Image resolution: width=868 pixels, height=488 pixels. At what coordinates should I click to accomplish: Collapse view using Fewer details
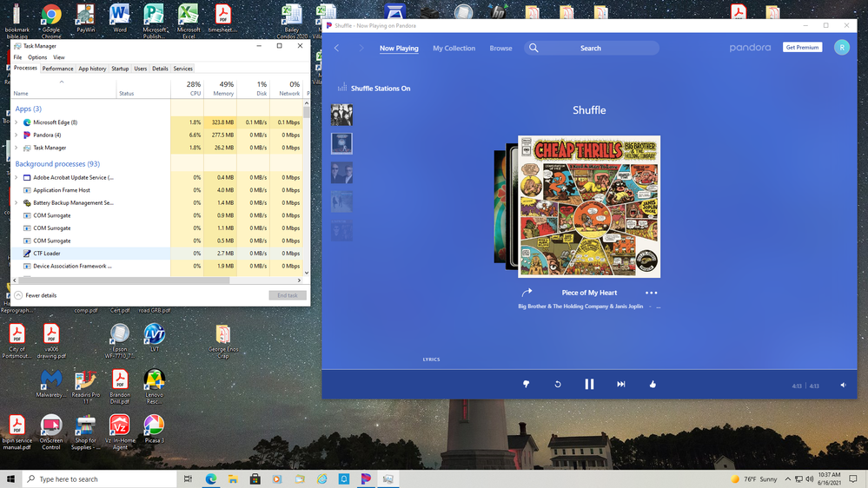click(36, 295)
